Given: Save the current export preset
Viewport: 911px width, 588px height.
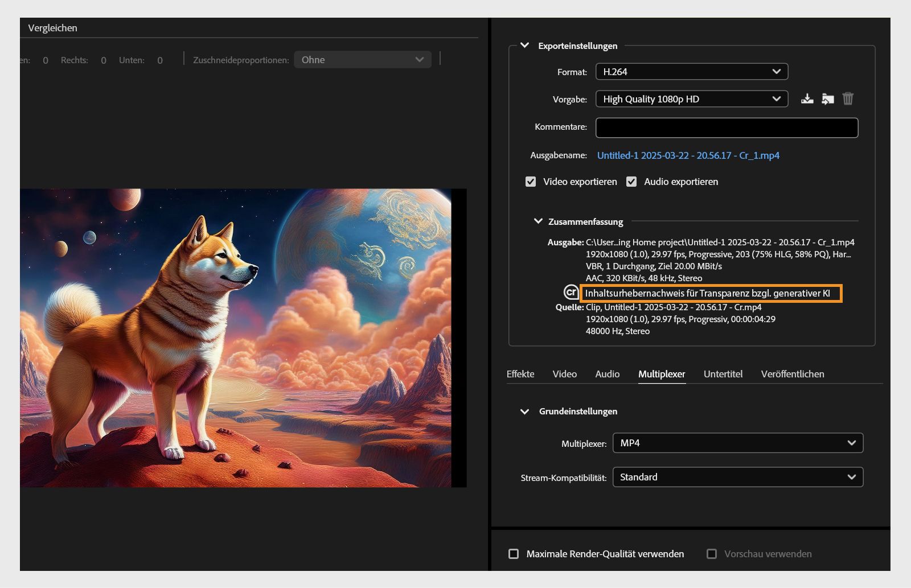Looking at the screenshot, I should coord(807,98).
